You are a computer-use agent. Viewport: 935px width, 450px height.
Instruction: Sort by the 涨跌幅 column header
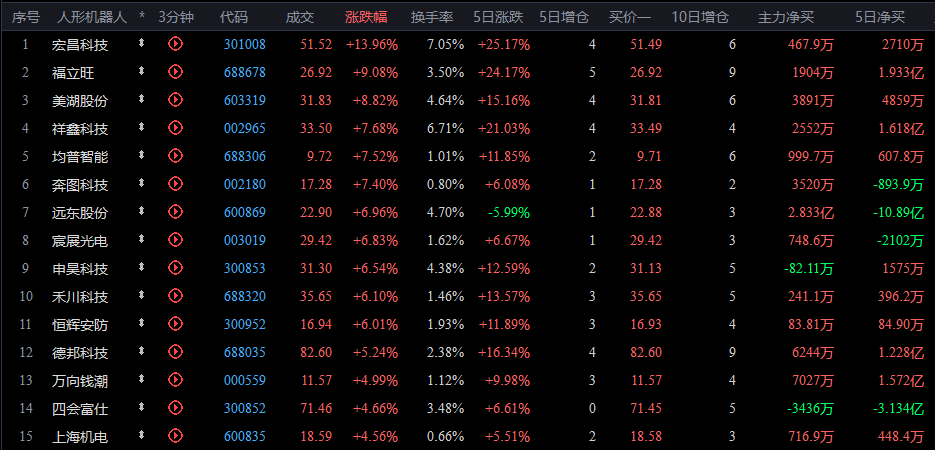[x=366, y=17]
